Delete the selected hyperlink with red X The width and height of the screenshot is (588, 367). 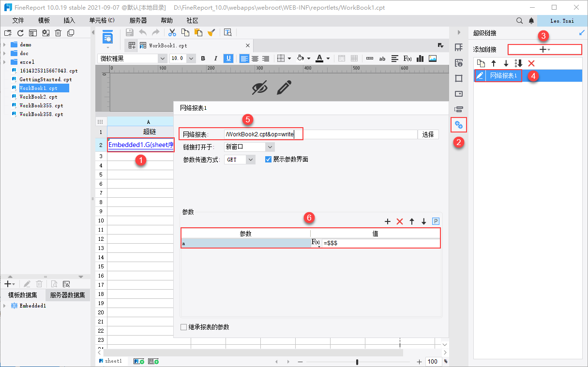tap(531, 63)
